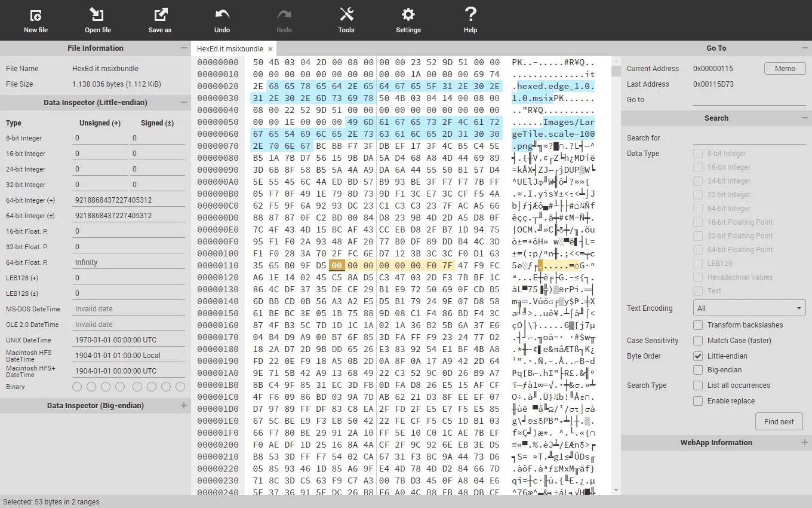Expand Data Inspector (Big-endian) panel
812x508 pixels.
pos(184,406)
